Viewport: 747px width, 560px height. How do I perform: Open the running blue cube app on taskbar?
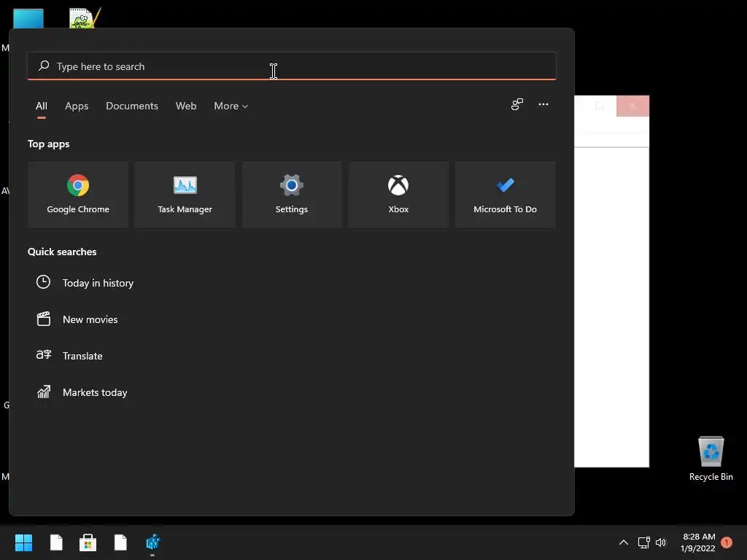click(x=153, y=542)
